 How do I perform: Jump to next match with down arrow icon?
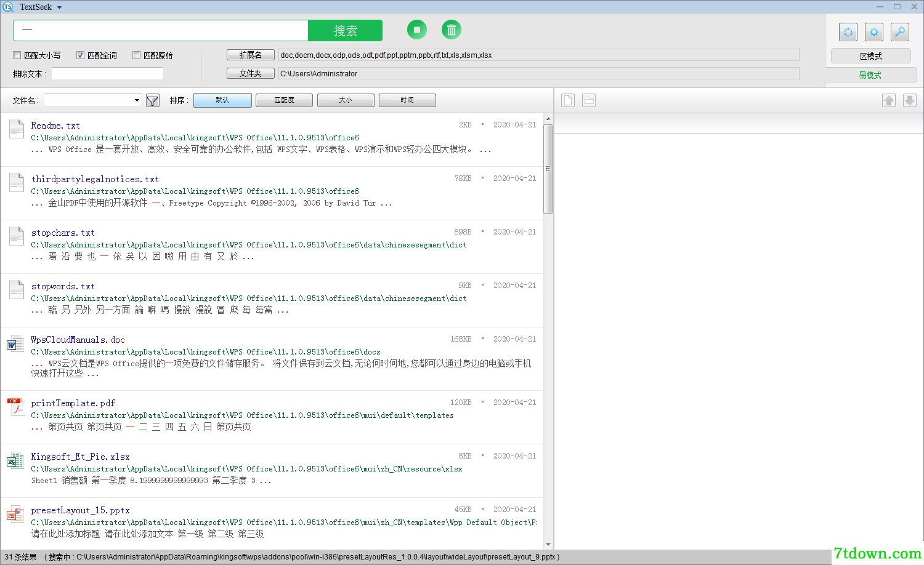910,100
